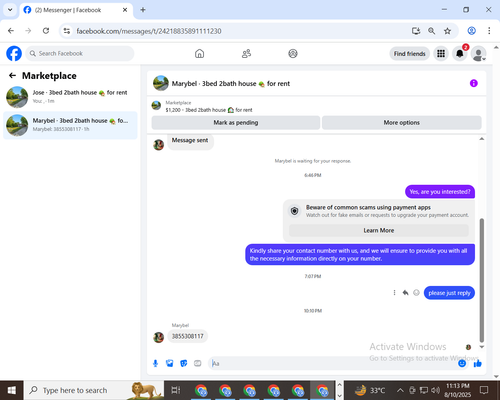
Task: Open the tab search dropdown
Action: (x=10, y=10)
